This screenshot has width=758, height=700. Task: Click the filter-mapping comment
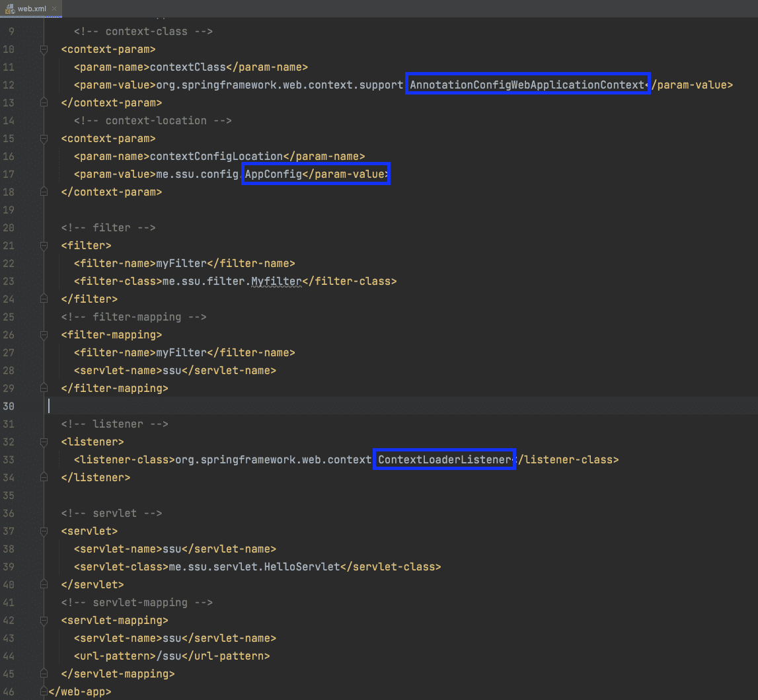coord(134,317)
